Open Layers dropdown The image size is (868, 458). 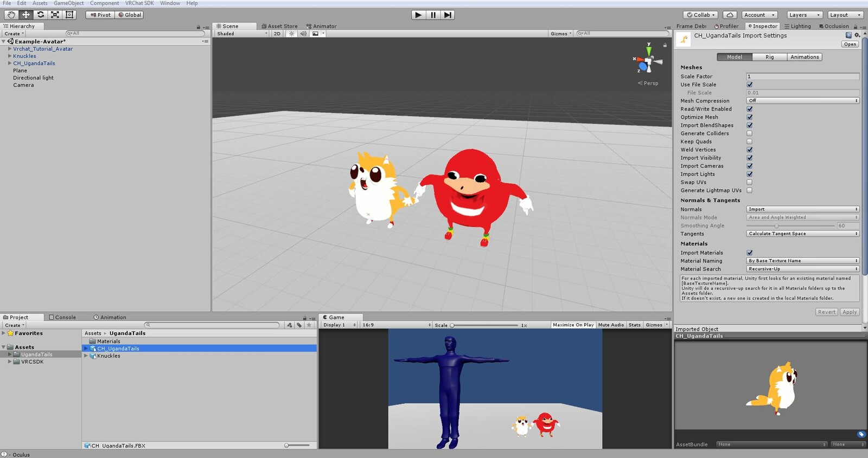pyautogui.click(x=804, y=15)
